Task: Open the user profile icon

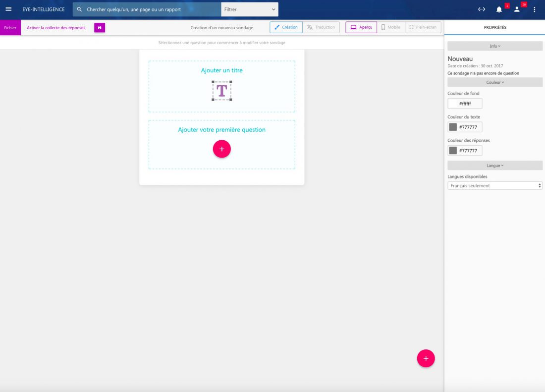Action: coord(517,9)
